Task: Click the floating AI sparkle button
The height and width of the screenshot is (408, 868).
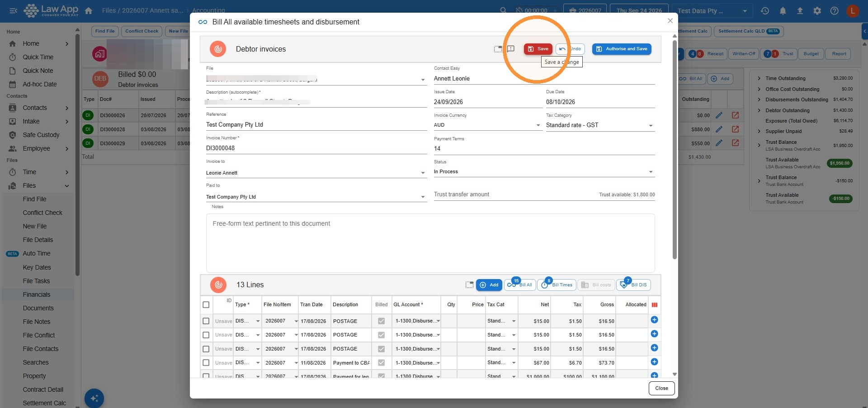Action: click(94, 399)
